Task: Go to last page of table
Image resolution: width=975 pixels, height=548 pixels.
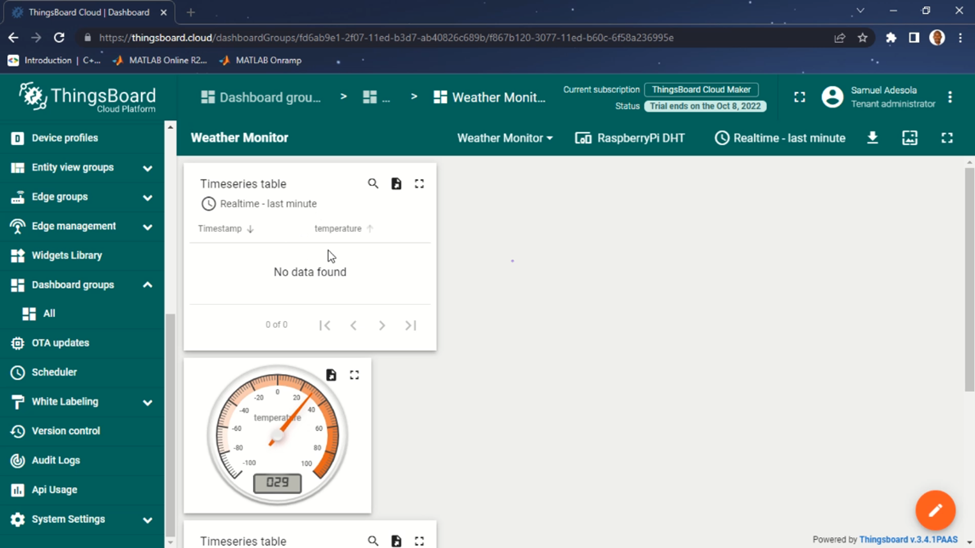Action: tap(410, 325)
